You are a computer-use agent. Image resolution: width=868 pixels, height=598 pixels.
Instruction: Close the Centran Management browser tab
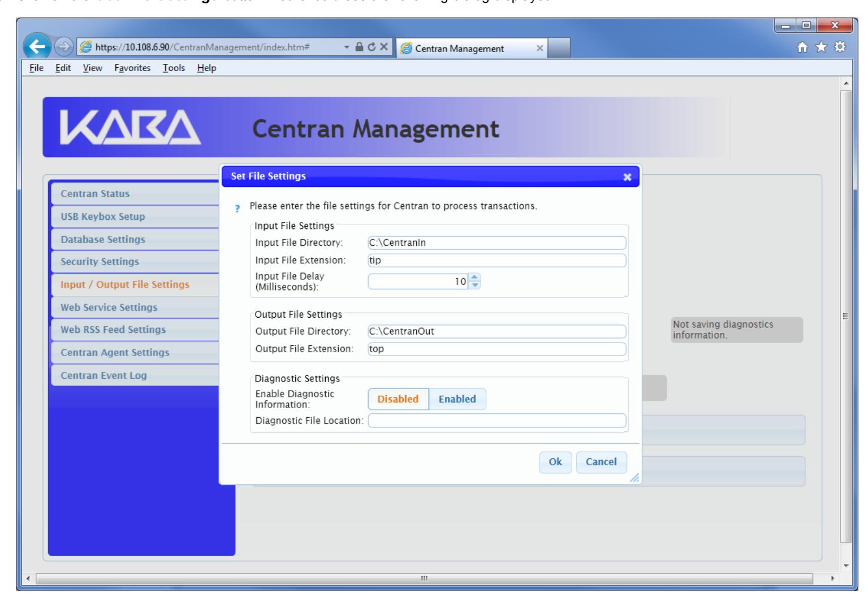539,48
